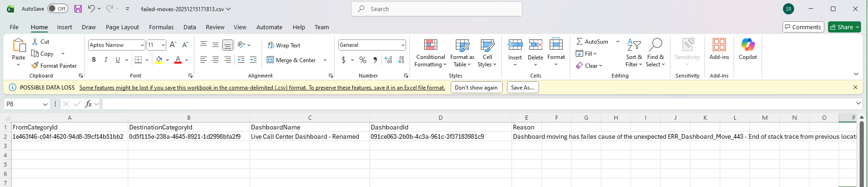Image resolution: width=868 pixels, height=187 pixels.
Task: Apply Percent Style format
Action: pos(363,60)
